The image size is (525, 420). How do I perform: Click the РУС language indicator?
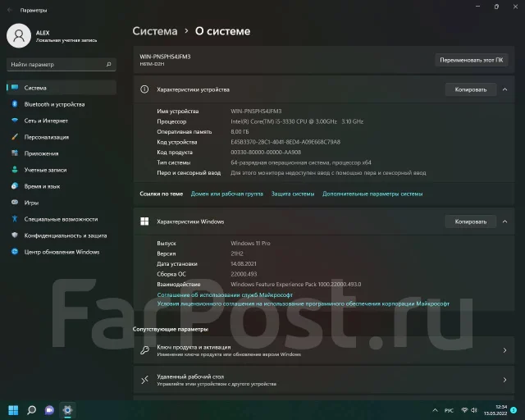[449, 410]
